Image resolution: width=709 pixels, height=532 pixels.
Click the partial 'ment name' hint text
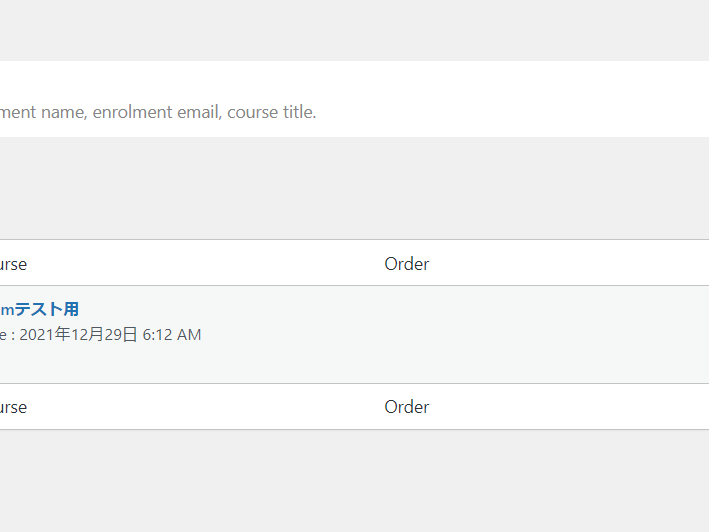(x=43, y=112)
